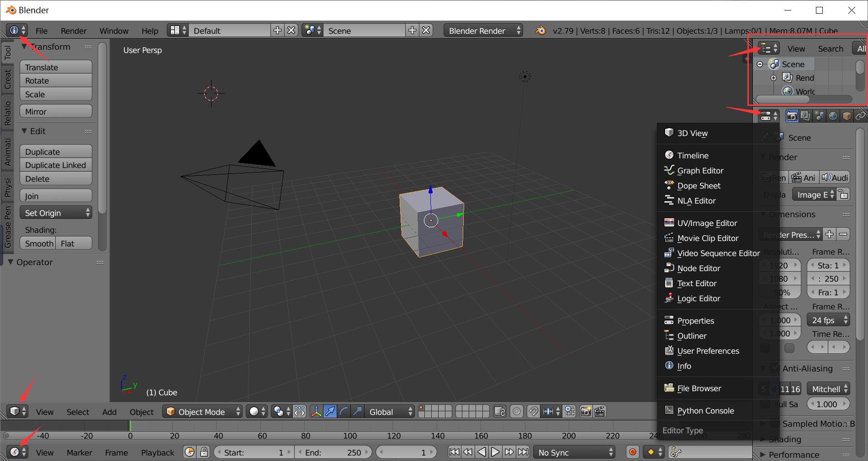
Task: Toggle lock camera and layers icon
Action: 500,411
